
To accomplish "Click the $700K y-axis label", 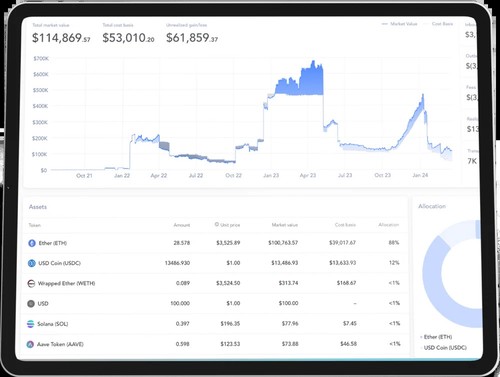I will click(41, 59).
